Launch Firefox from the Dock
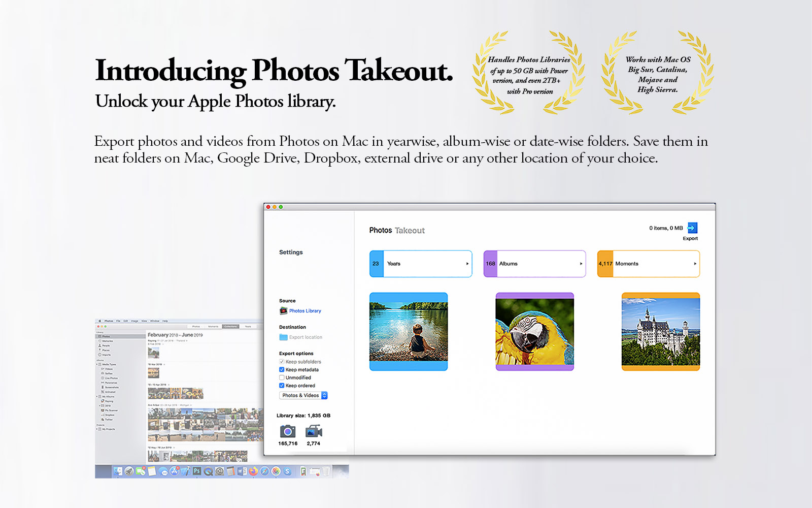Viewport: 812px width, 508px height. tap(253, 471)
